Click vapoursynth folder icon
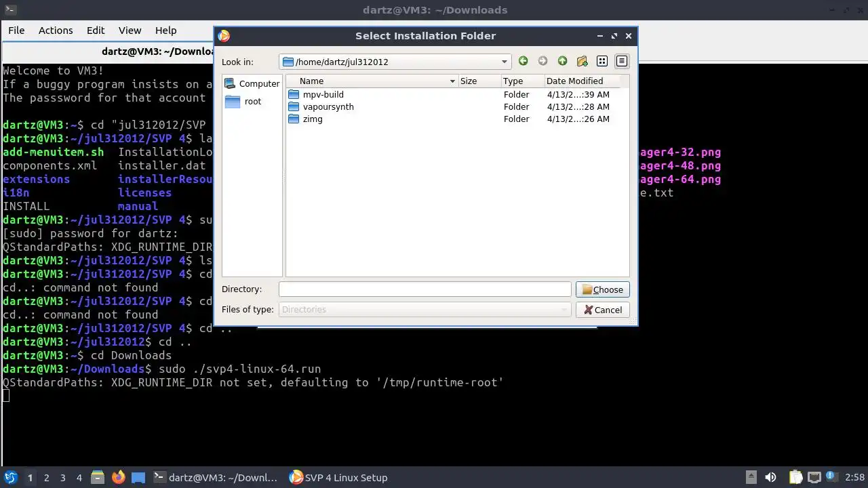Image resolution: width=868 pixels, height=488 pixels. (294, 106)
